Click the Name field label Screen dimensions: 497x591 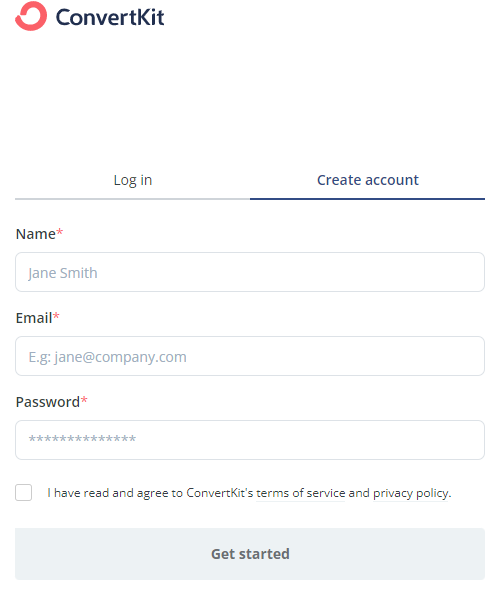[36, 234]
